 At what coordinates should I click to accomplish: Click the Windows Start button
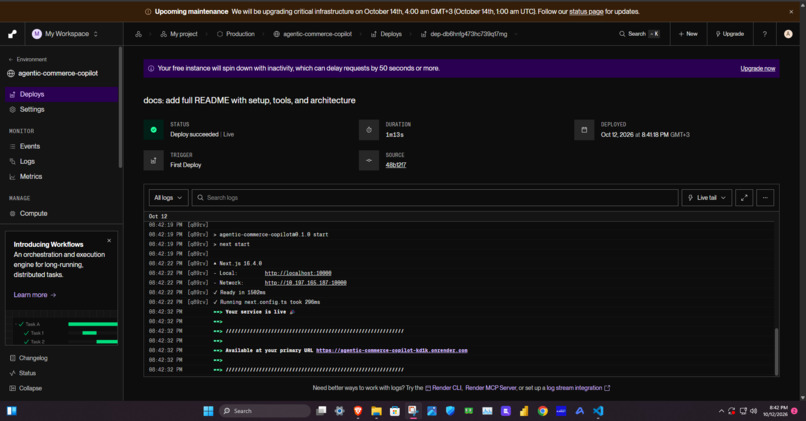pos(208,411)
